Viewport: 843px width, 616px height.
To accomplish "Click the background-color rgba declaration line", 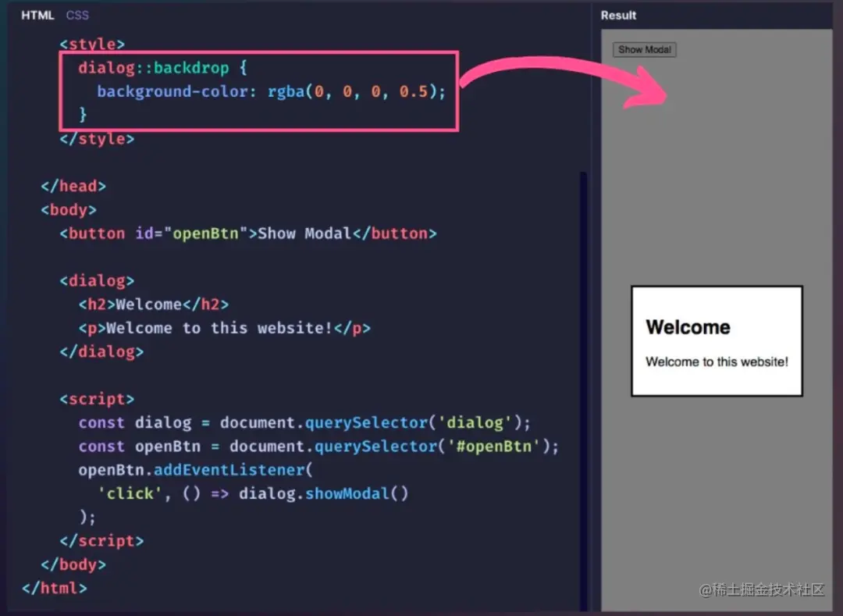I will point(272,91).
